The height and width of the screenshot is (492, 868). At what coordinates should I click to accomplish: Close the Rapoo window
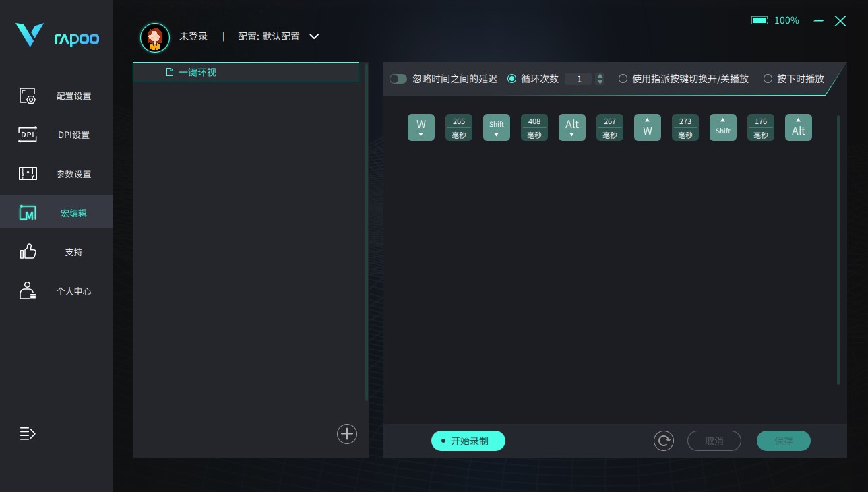(x=840, y=21)
